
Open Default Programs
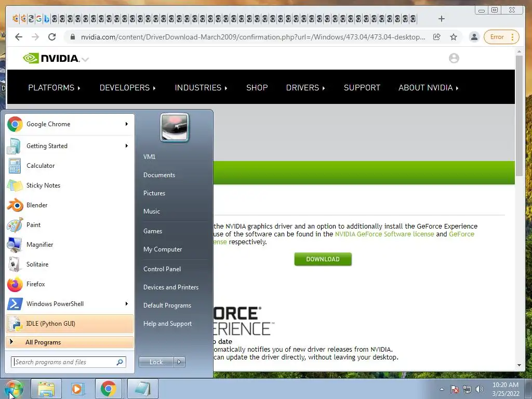(x=167, y=305)
